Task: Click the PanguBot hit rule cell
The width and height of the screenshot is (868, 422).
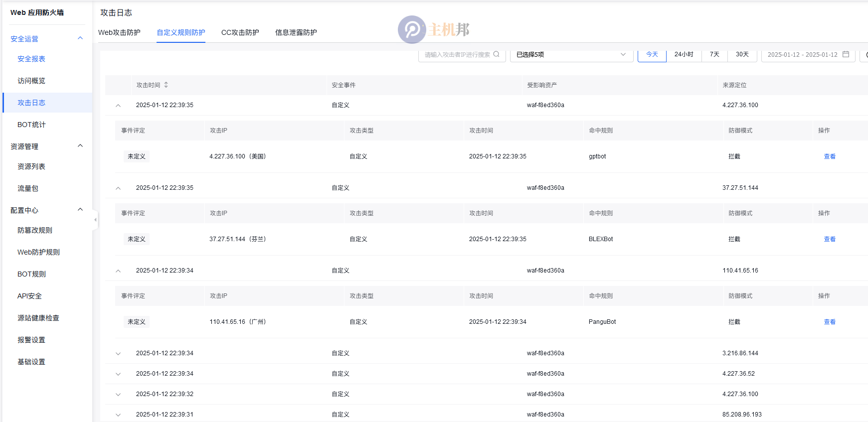Action: [602, 322]
